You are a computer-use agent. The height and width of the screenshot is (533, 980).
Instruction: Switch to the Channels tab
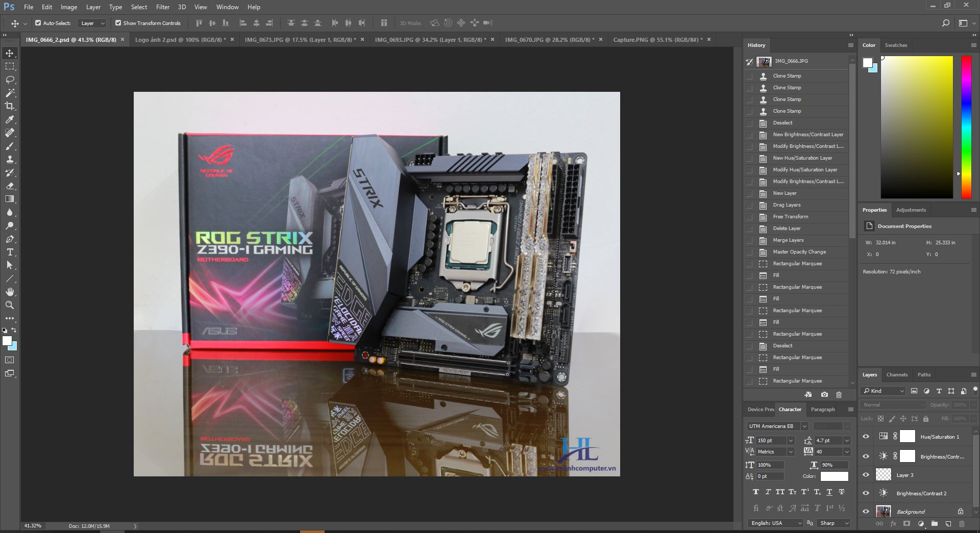[x=897, y=375]
